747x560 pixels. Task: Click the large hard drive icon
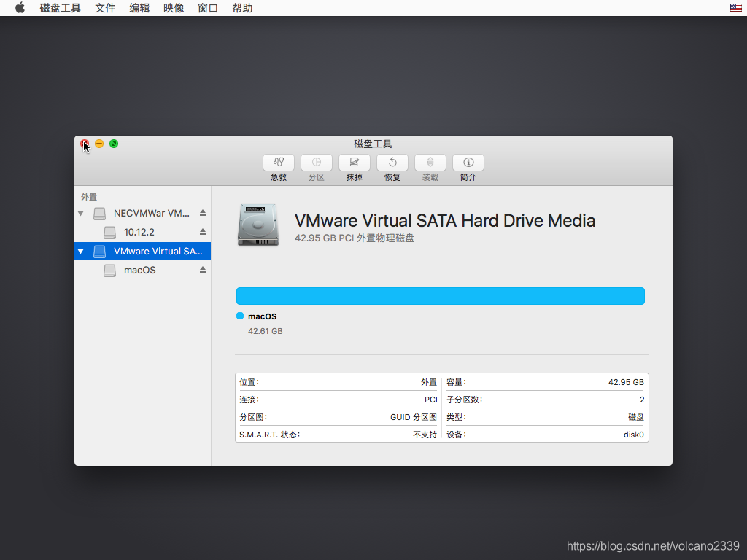pos(258,225)
